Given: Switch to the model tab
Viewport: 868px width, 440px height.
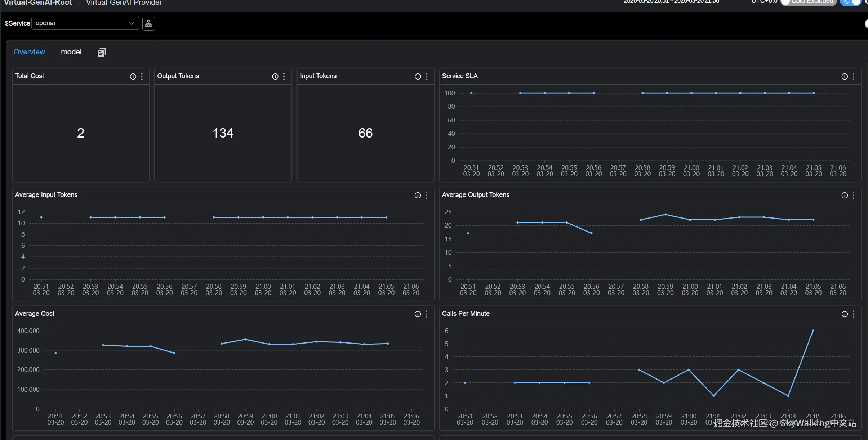Looking at the screenshot, I should 71,52.
